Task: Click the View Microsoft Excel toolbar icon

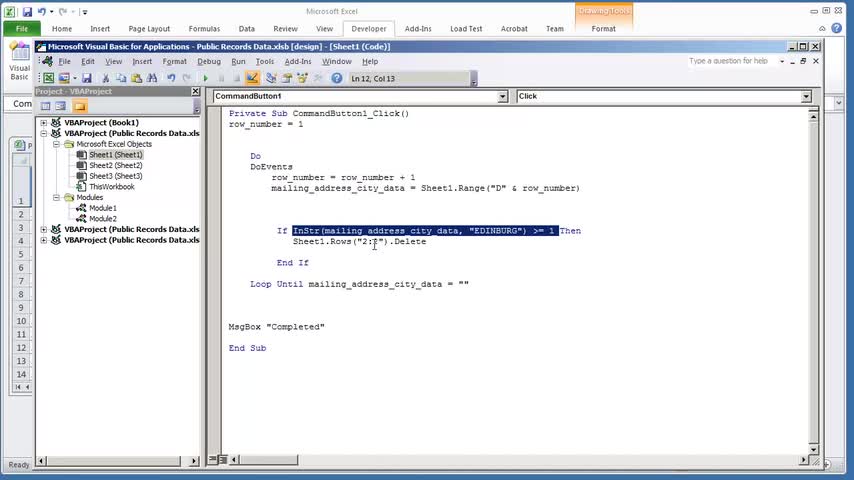Action: 48,78
